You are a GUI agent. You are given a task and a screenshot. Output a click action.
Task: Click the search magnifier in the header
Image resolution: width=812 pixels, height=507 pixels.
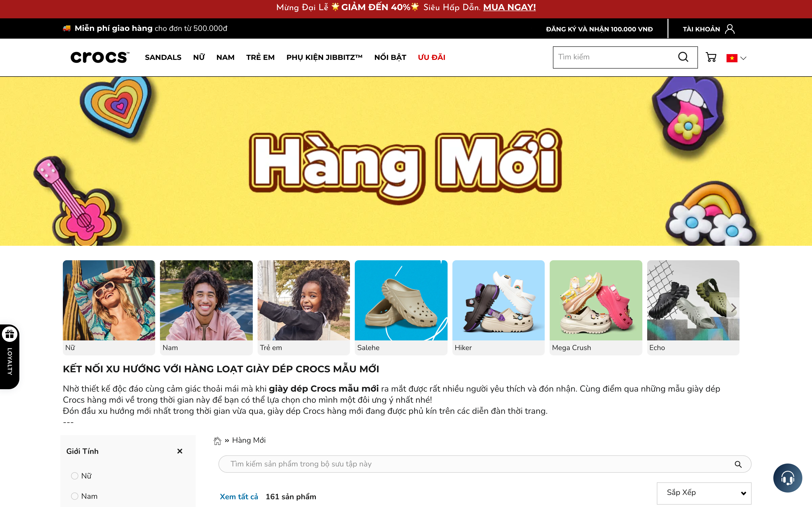pyautogui.click(x=683, y=57)
